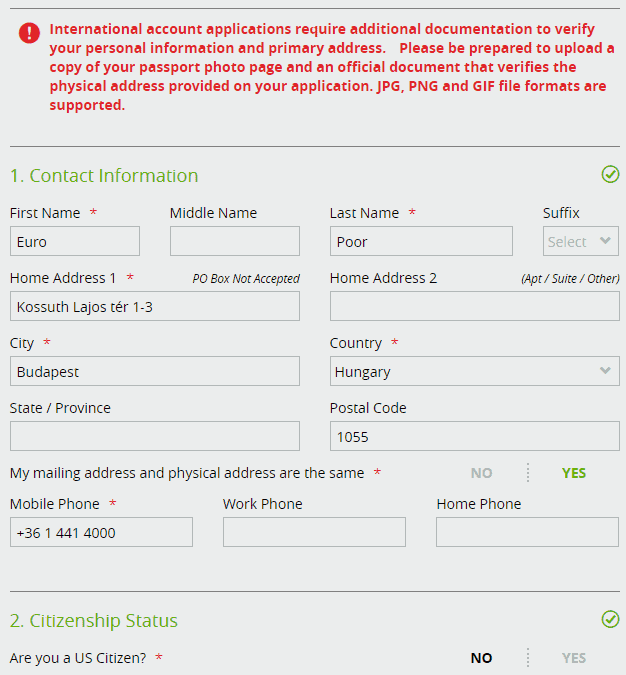
Task: Click the First Name field
Action: pyautogui.click(x=75, y=241)
